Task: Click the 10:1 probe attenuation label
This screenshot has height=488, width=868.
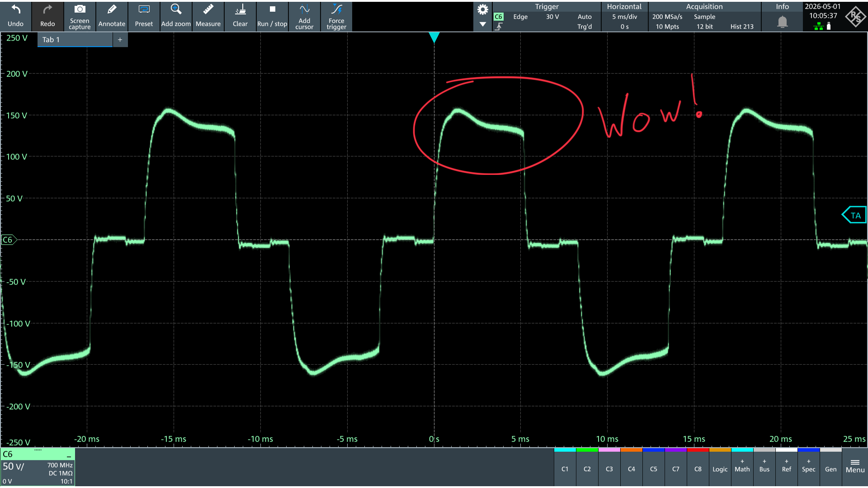Action: (66, 482)
